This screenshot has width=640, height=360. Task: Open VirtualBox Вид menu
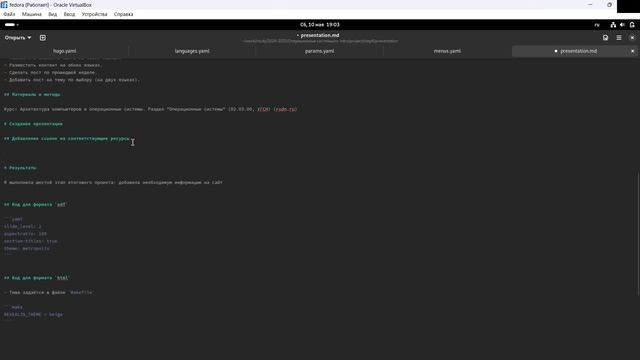tap(53, 14)
